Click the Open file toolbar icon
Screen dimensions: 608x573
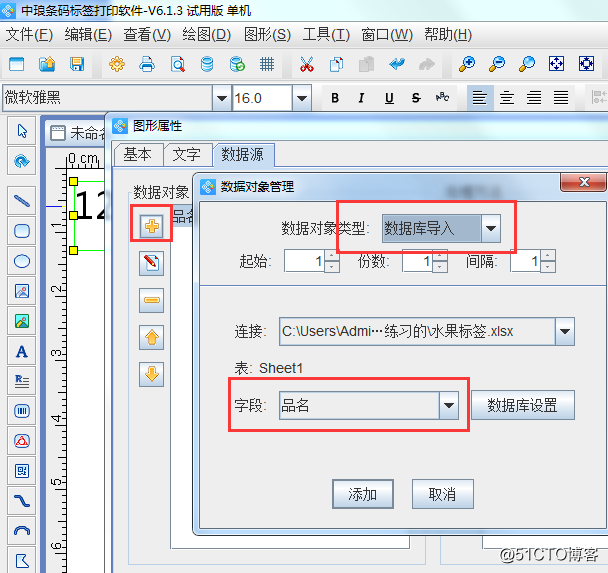[x=47, y=64]
